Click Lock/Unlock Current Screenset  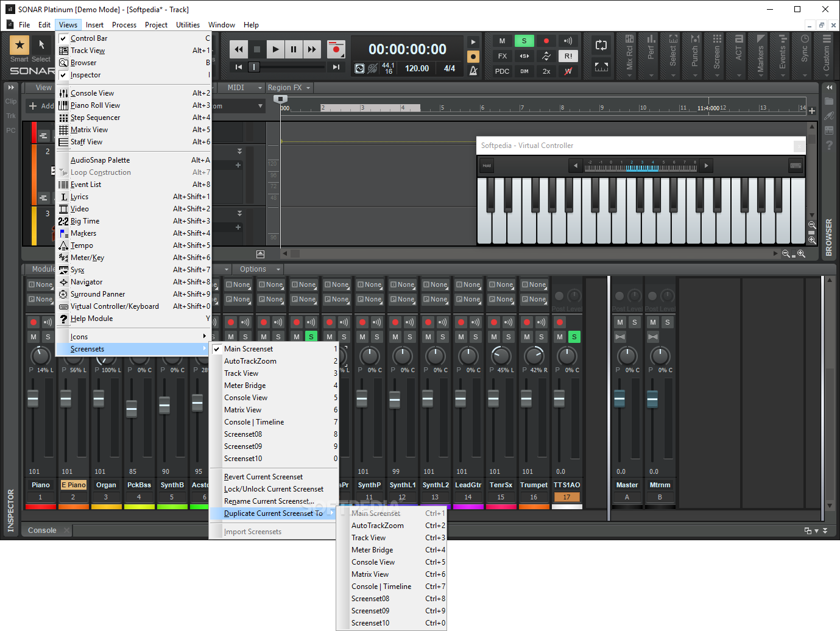274,489
